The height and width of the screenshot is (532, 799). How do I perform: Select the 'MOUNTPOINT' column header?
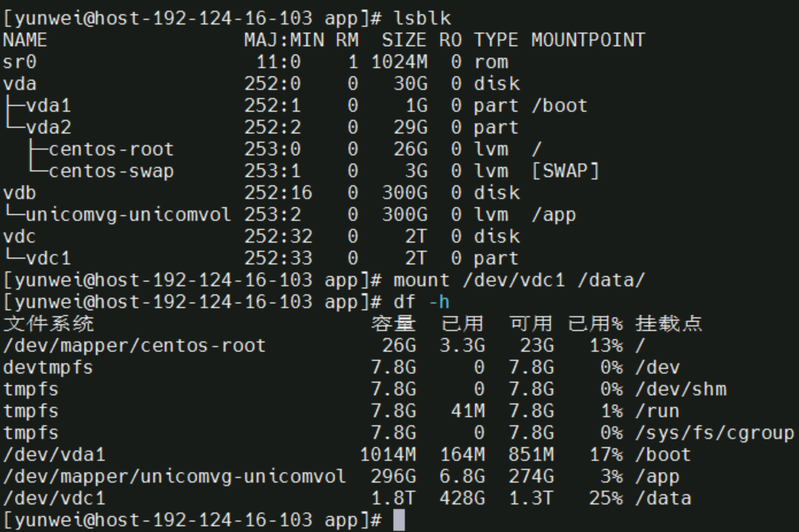click(588, 40)
